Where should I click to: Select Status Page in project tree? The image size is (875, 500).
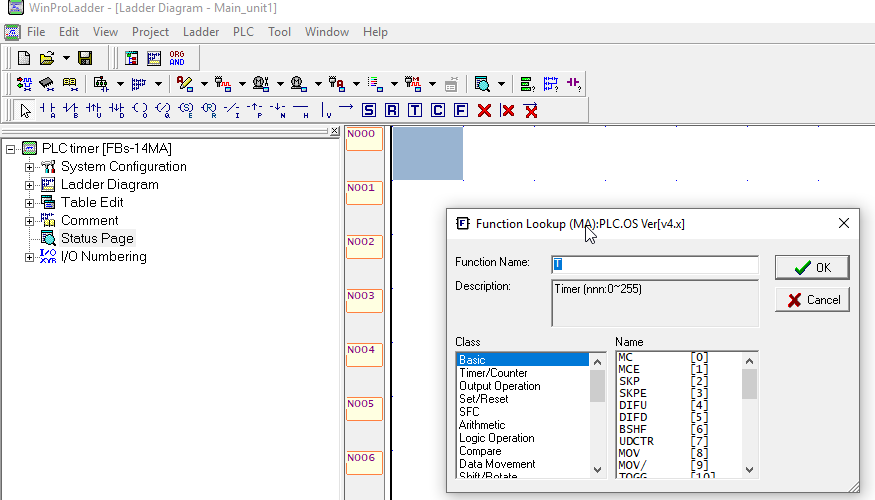click(97, 238)
